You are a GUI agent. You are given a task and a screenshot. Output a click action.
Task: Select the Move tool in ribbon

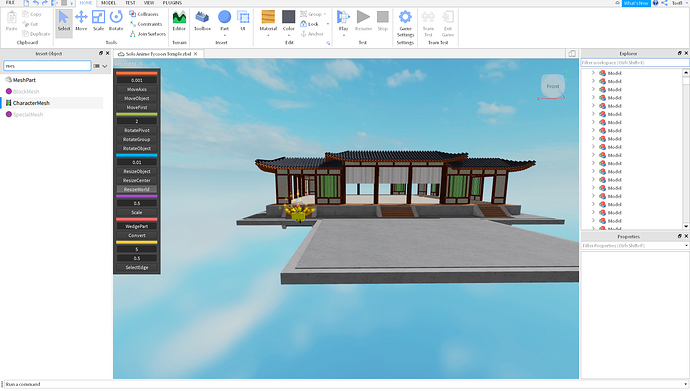click(x=81, y=21)
